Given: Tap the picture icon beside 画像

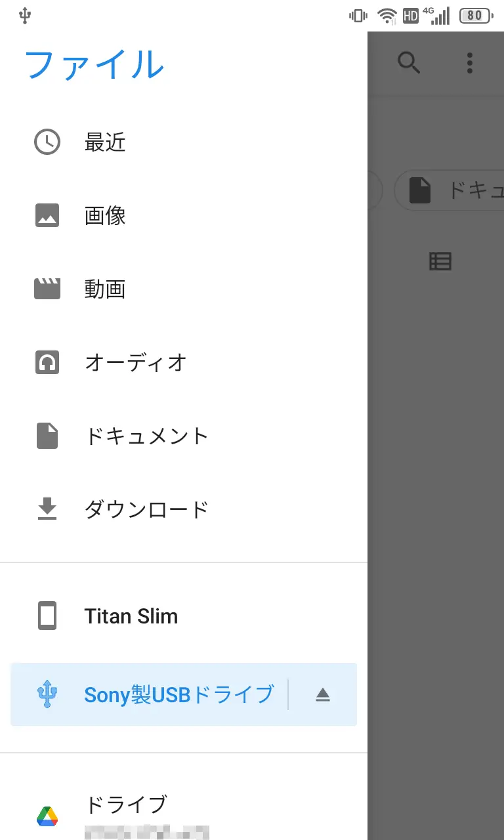Looking at the screenshot, I should click(47, 215).
